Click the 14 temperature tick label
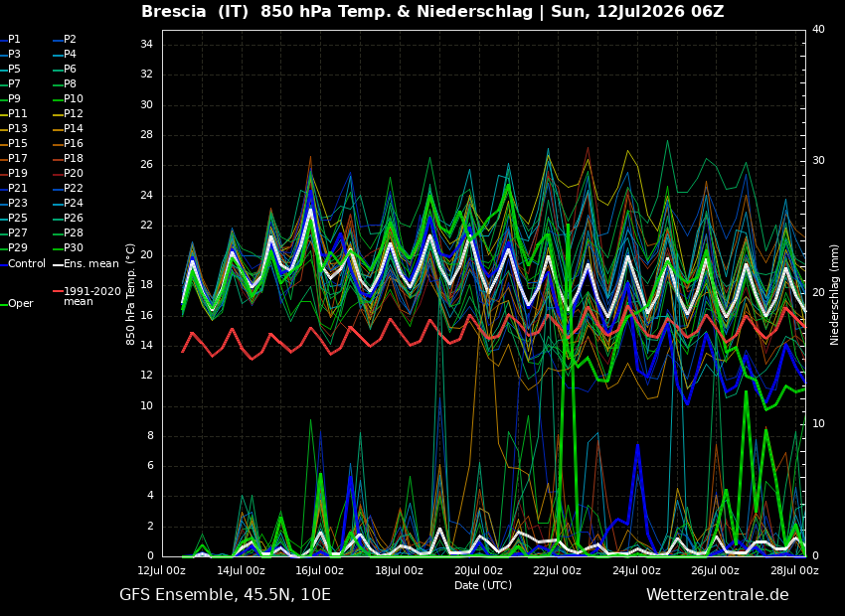 146,345
